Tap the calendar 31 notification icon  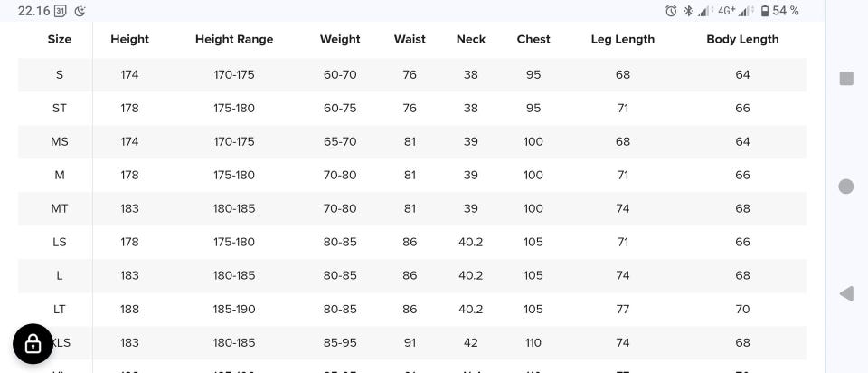tap(61, 11)
